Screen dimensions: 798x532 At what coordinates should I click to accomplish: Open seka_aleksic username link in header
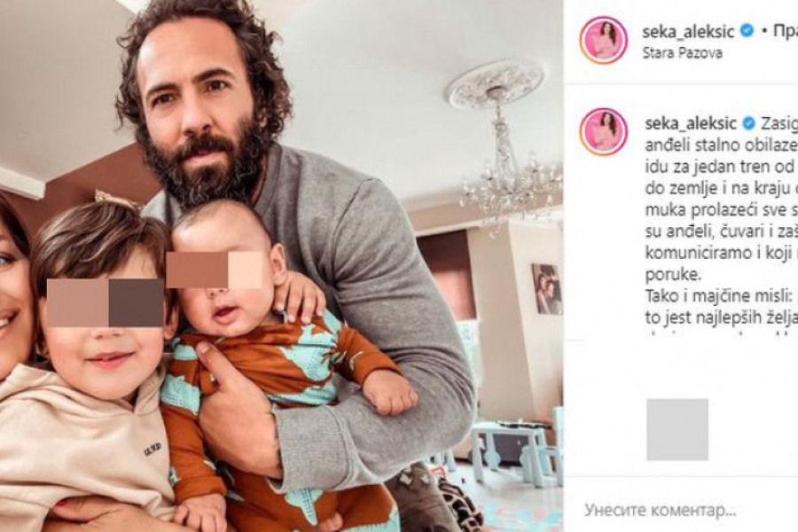[689, 32]
